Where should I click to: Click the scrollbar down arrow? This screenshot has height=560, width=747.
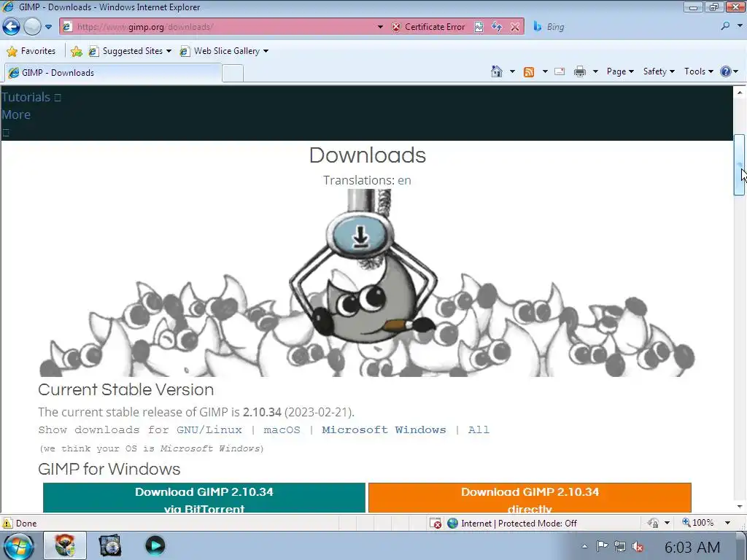(x=740, y=507)
